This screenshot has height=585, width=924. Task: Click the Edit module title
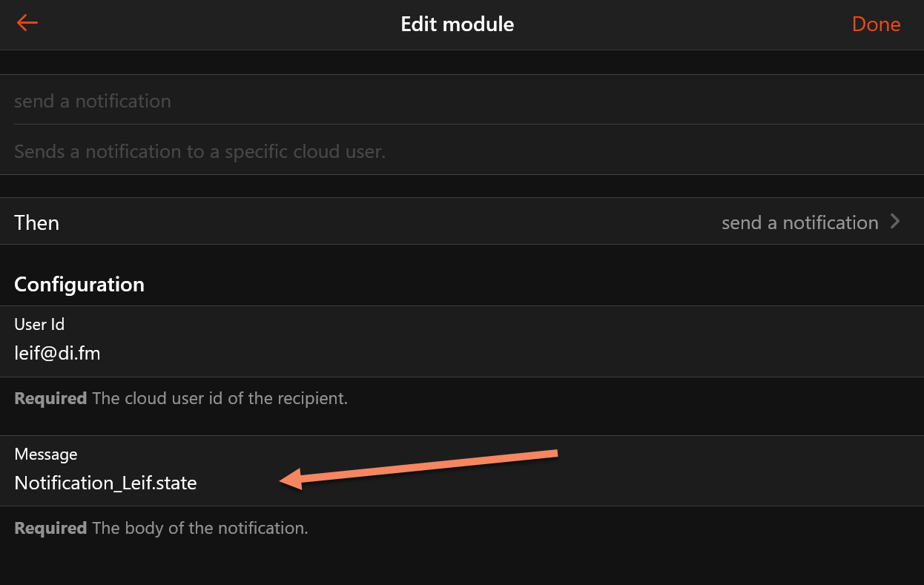click(457, 24)
